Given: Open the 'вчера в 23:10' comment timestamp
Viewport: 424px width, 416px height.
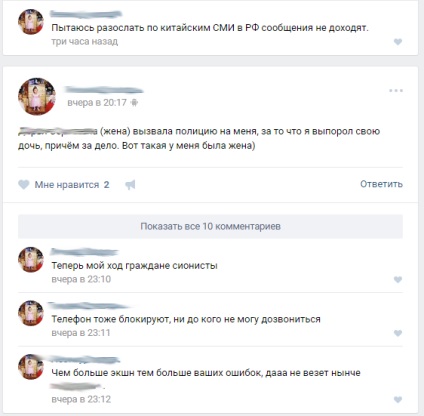Looking at the screenshot, I should click(81, 279).
